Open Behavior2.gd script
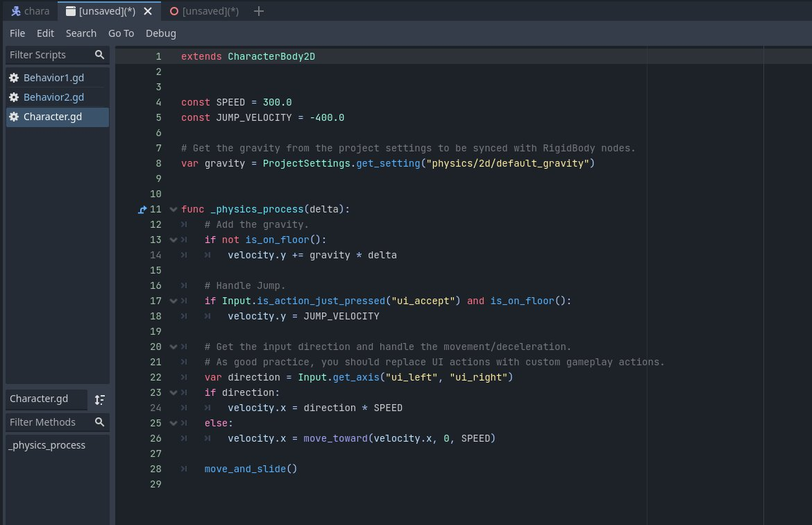The height and width of the screenshot is (525, 812). coord(57,97)
